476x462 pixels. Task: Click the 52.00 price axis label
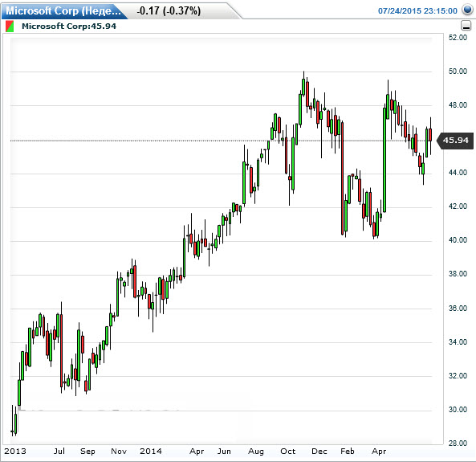[458, 38]
